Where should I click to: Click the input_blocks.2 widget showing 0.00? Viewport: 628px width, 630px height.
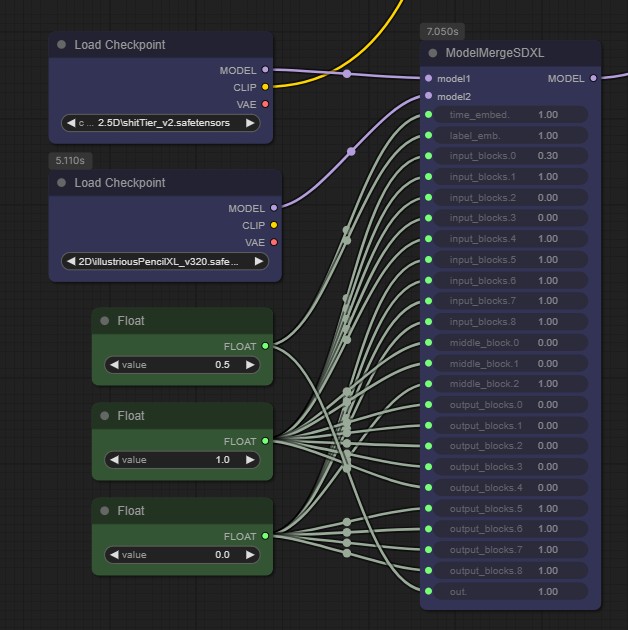(511, 197)
